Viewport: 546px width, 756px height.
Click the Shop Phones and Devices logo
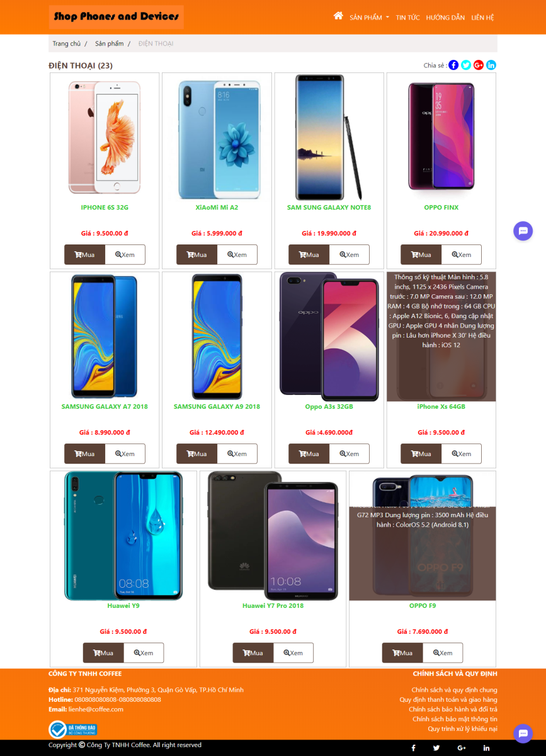coord(116,17)
